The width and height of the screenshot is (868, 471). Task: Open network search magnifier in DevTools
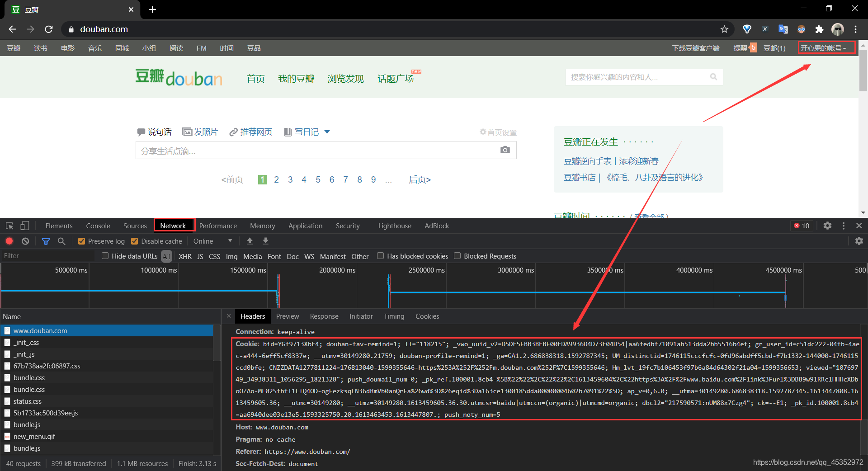(61, 241)
